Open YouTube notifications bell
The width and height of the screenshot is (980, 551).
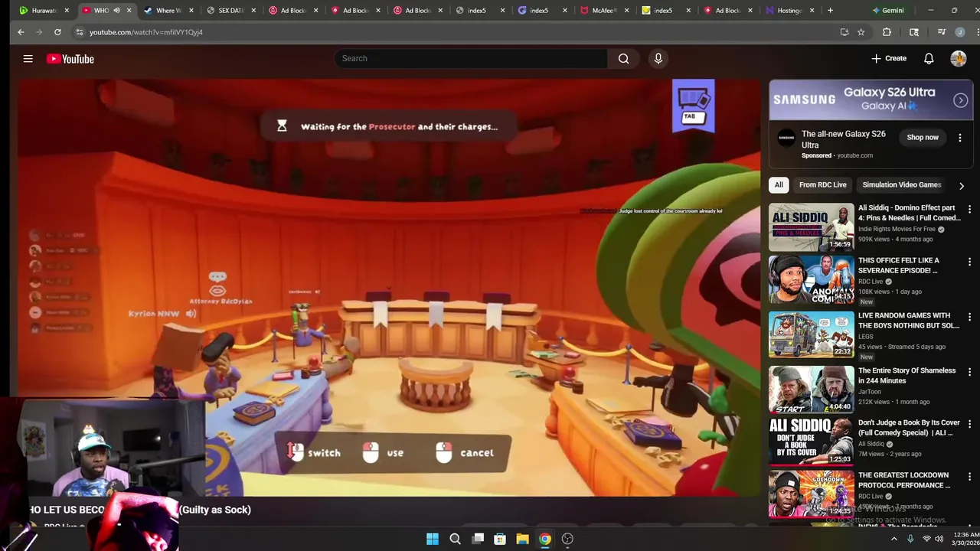[928, 59]
